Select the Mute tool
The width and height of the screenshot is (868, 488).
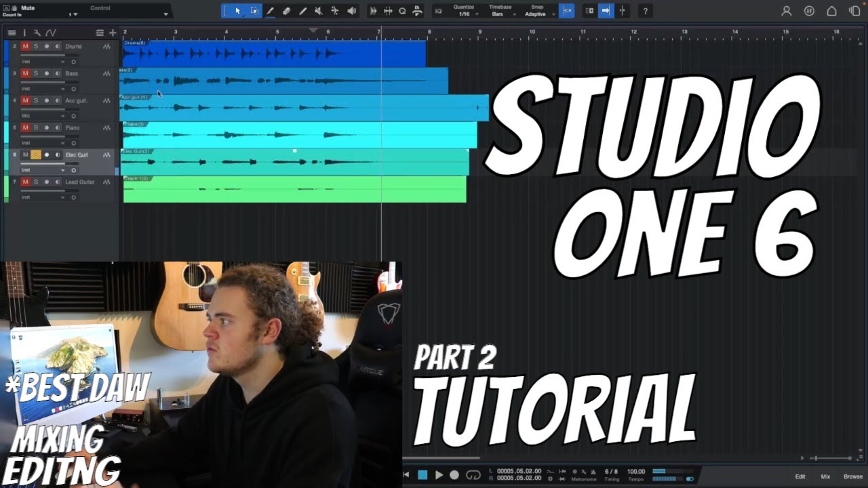(319, 11)
